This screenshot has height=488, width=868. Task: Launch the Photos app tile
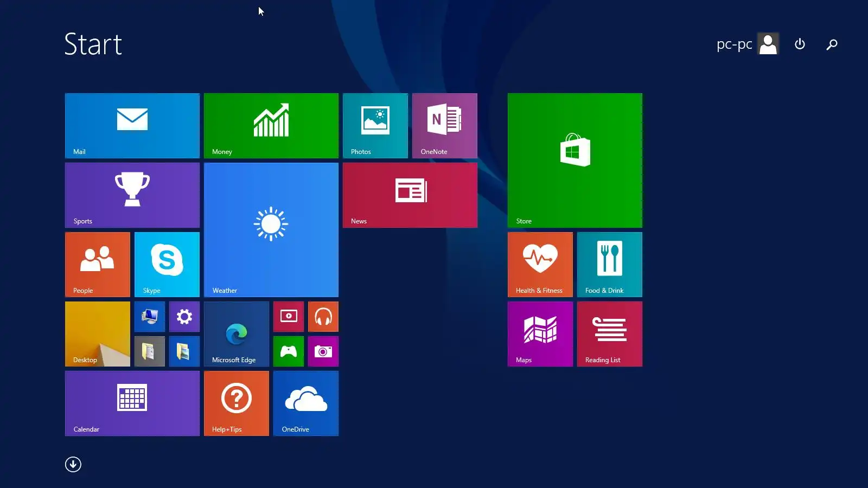pyautogui.click(x=375, y=126)
